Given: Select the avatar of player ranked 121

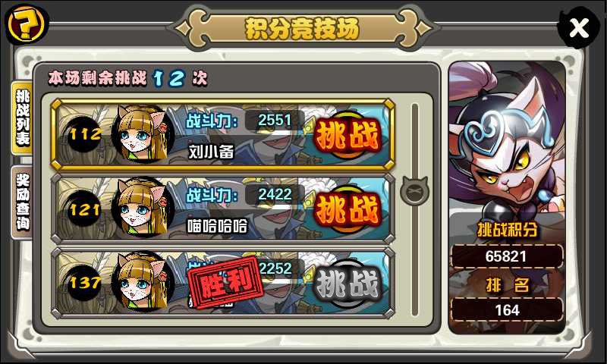Looking at the screenshot, I should click(x=143, y=208).
